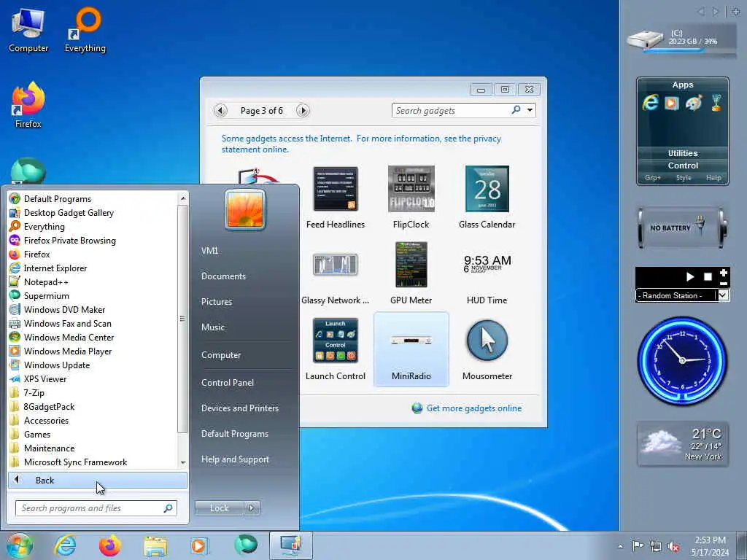Viewport: 747px width, 560px height.
Task: Play the radio gadget in the sidebar
Action: coord(690,276)
